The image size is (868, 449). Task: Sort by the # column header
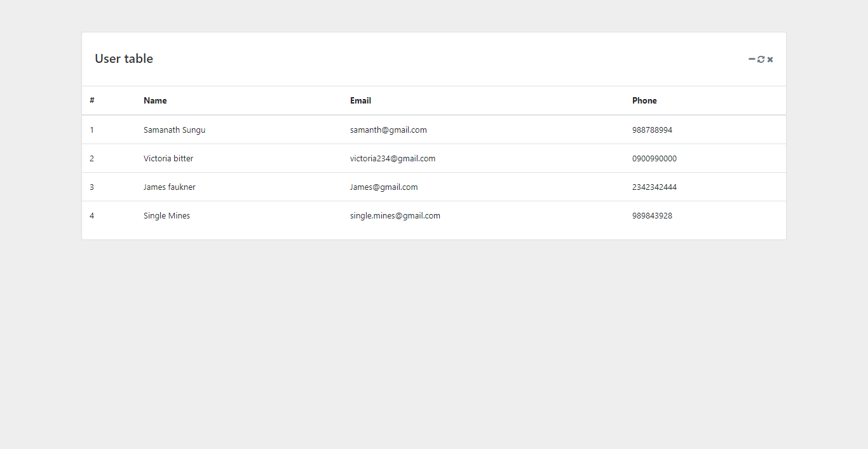coord(92,100)
